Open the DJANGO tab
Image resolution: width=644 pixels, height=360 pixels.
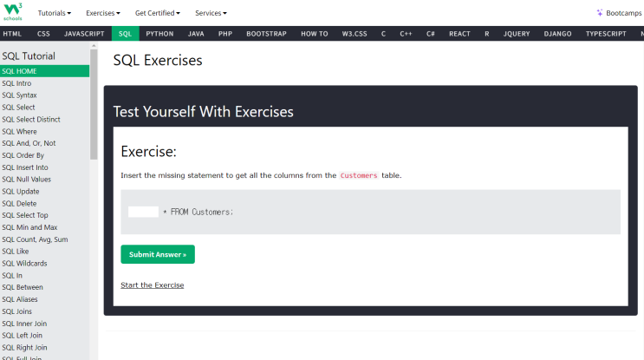pyautogui.click(x=557, y=34)
